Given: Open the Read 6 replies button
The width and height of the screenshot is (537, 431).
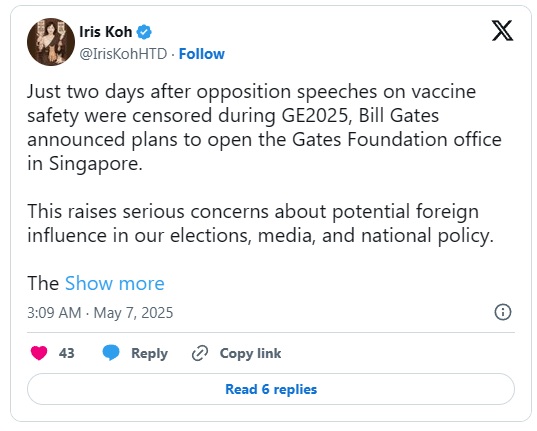Looking at the screenshot, I should coord(271,389).
